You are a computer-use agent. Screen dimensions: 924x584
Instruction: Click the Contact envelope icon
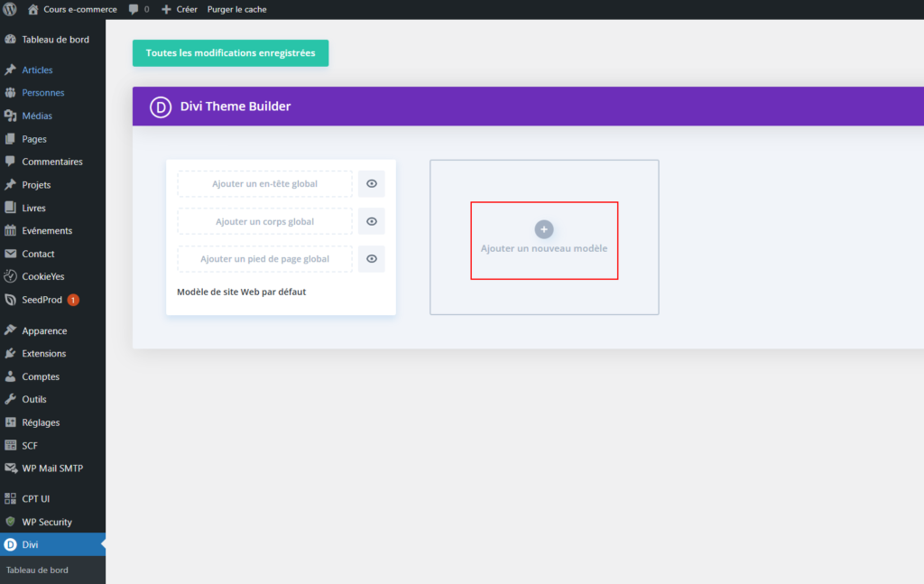coord(10,254)
